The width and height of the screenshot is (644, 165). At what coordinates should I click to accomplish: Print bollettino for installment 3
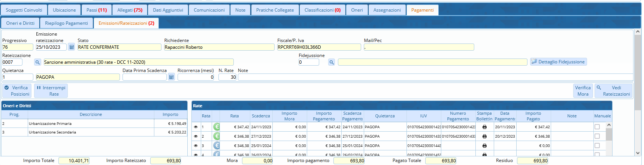tap(484, 146)
